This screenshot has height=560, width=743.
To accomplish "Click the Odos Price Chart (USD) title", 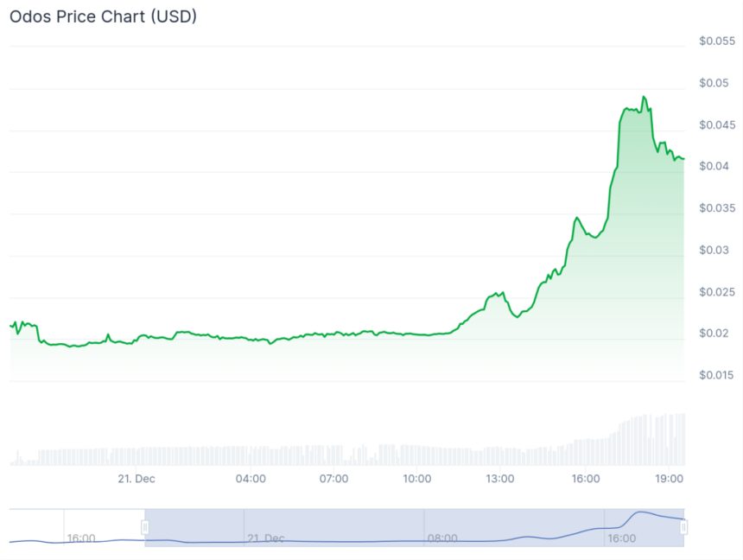I will 103,16.
